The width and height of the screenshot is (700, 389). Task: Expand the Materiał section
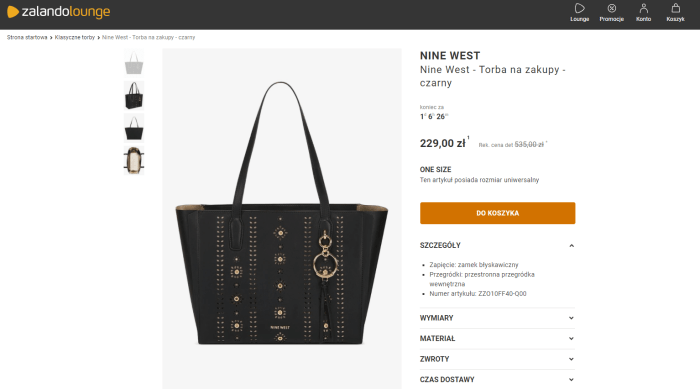497,339
